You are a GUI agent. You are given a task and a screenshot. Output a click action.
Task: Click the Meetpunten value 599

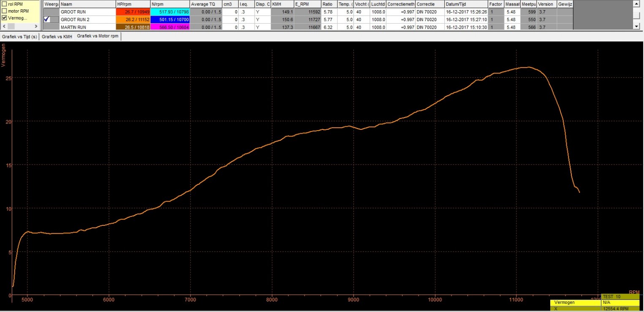pos(529,12)
